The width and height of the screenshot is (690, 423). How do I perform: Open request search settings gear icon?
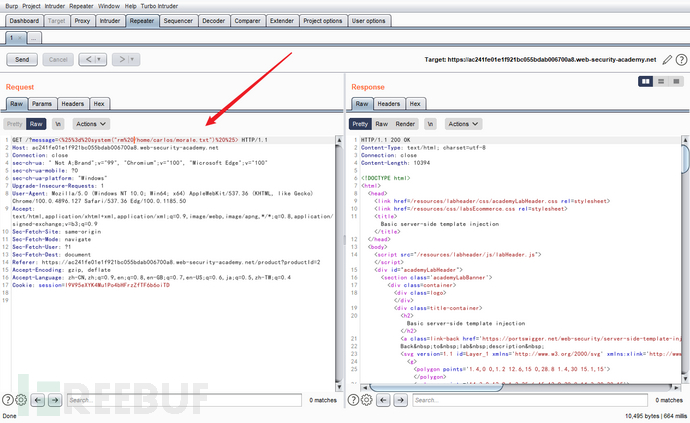(x=21, y=400)
